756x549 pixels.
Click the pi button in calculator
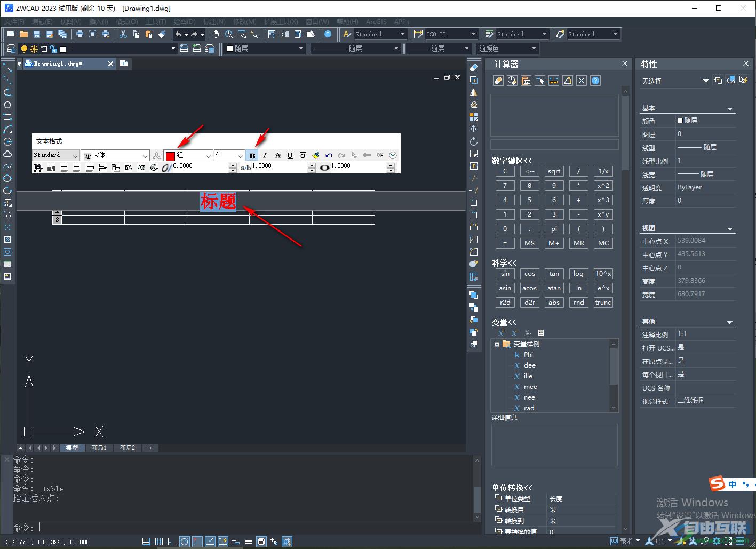(554, 229)
